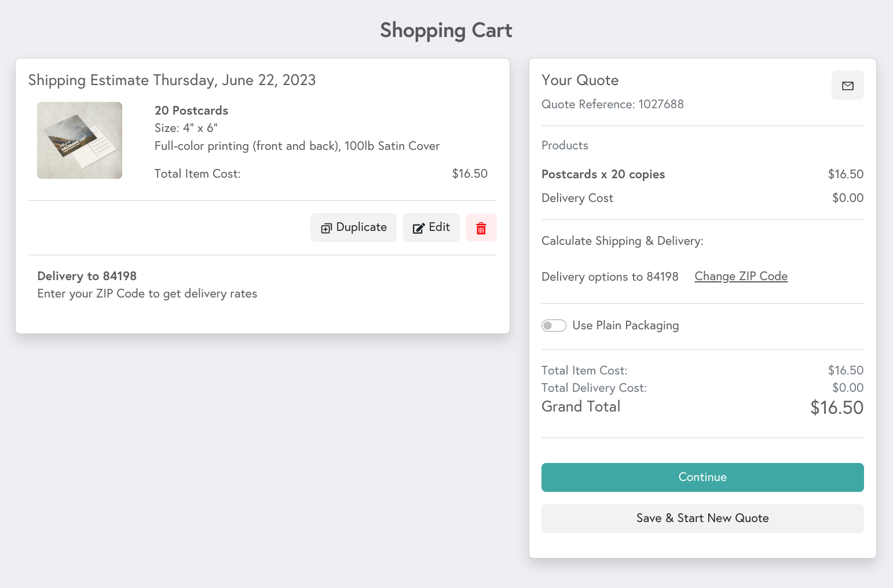
Task: Click the 20 Postcards product title
Action: (191, 111)
